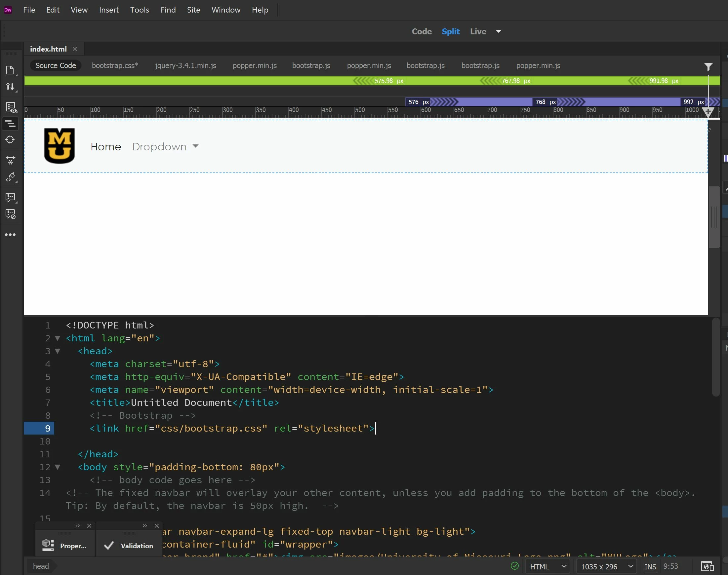Click the Apply Comment icon
728x575 pixels.
pos(11,197)
